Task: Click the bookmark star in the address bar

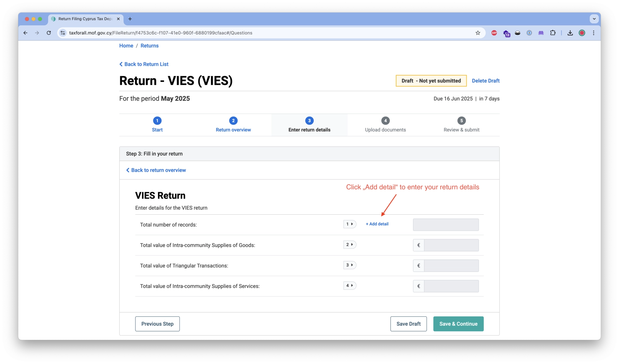Action: point(478,32)
